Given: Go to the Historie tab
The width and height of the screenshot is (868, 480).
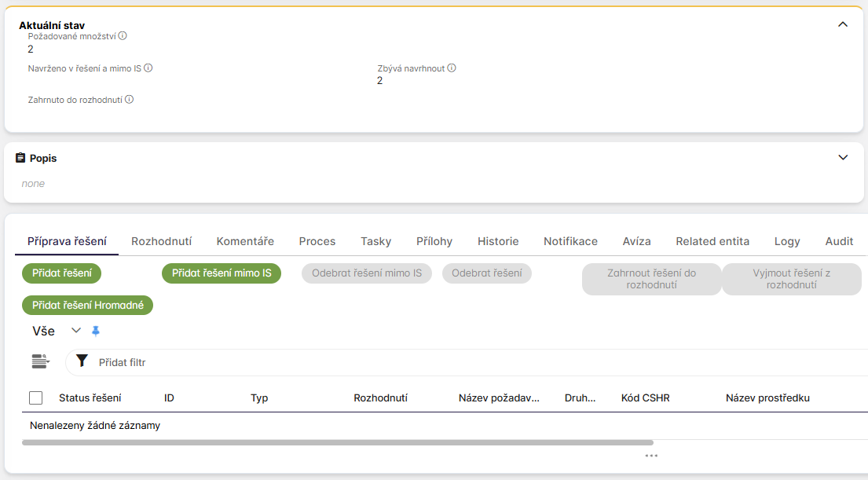Looking at the screenshot, I should (x=498, y=241).
